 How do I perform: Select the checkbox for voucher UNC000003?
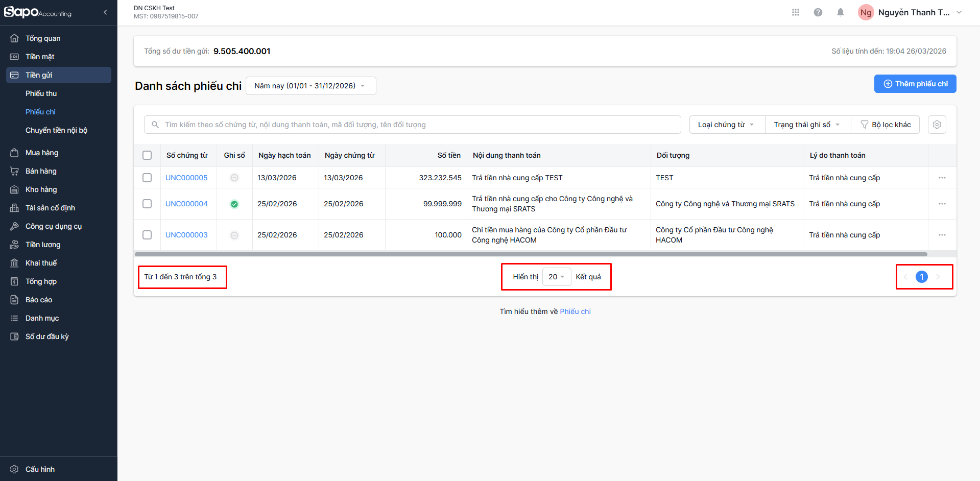tap(147, 235)
